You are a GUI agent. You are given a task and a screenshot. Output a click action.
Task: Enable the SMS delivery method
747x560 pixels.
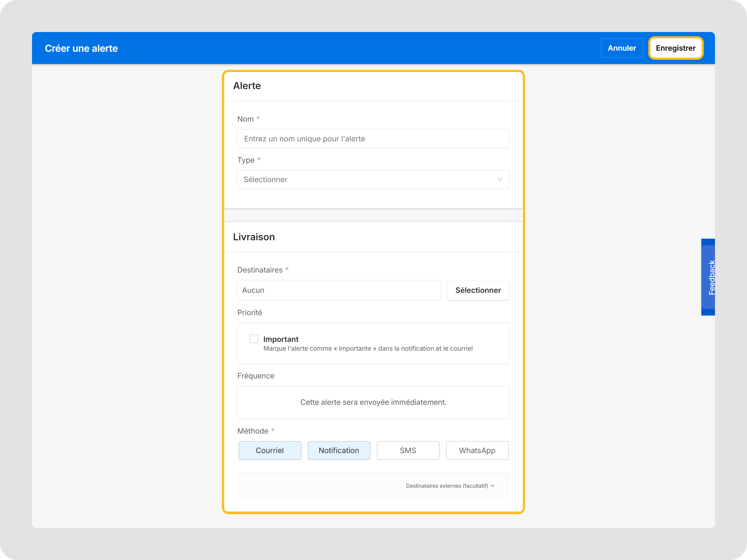point(408,450)
